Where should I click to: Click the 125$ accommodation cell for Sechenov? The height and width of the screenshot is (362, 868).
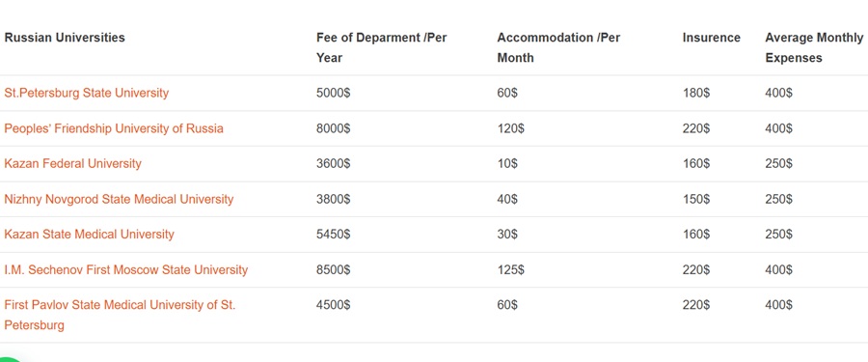click(x=510, y=270)
